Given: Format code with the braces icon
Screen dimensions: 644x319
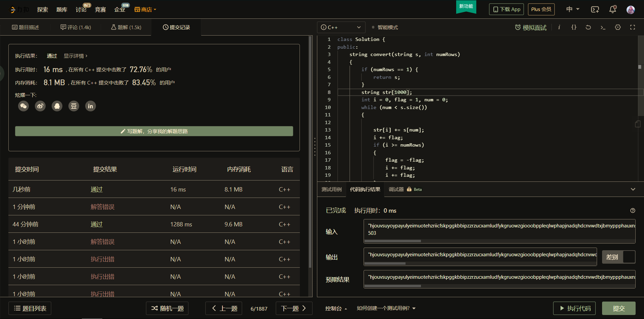Looking at the screenshot, I should [574, 27].
